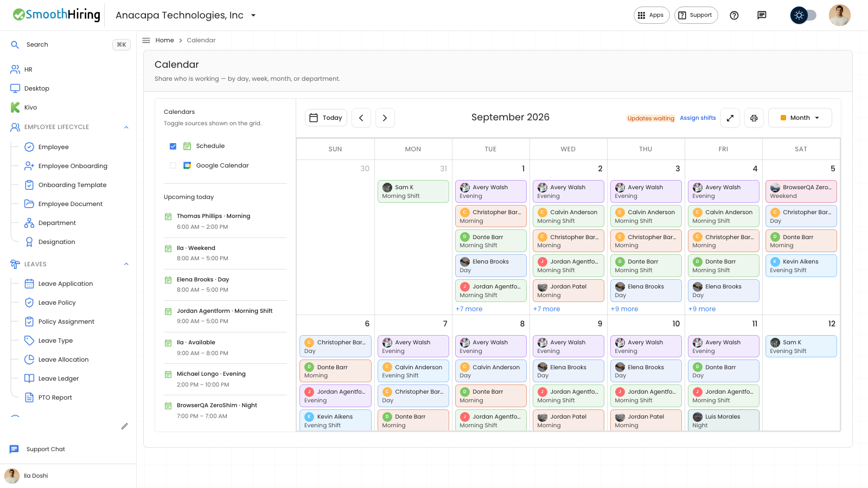Image resolution: width=868 pixels, height=488 pixels.
Task: Click the Search field in sidebar
Action: (x=69, y=44)
